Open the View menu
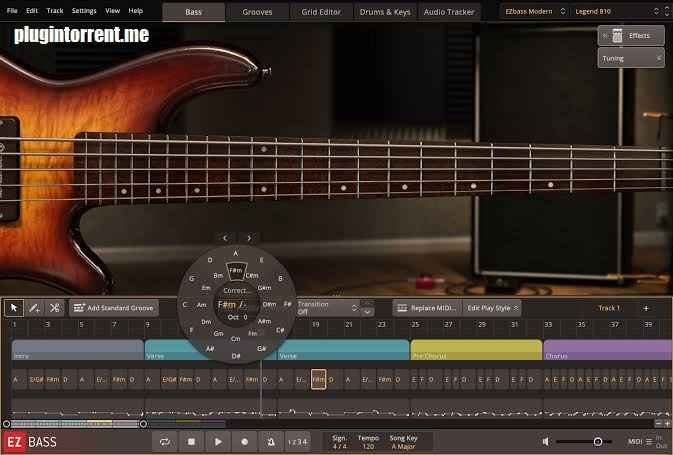Image resolution: width=673 pixels, height=455 pixels. pyautogui.click(x=112, y=11)
